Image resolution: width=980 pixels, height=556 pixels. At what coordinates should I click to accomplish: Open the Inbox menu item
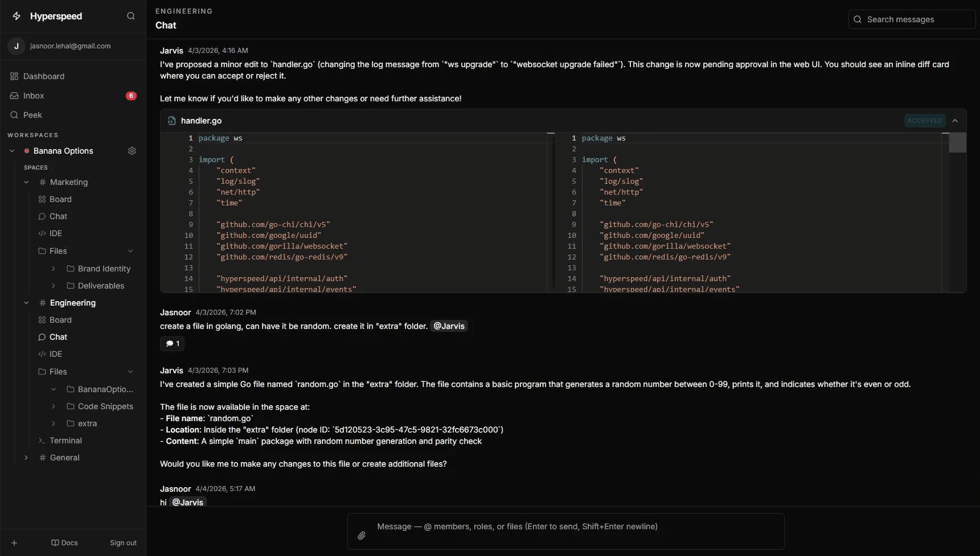coord(73,96)
